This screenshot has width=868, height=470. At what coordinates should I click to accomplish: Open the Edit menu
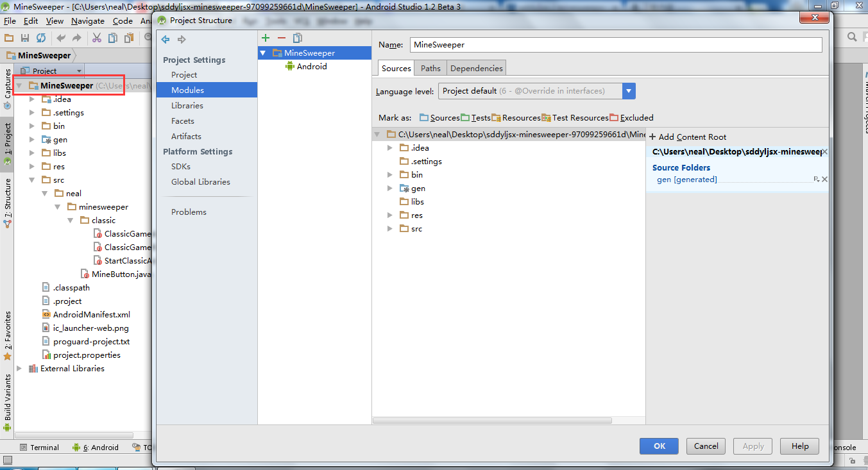tap(31, 21)
